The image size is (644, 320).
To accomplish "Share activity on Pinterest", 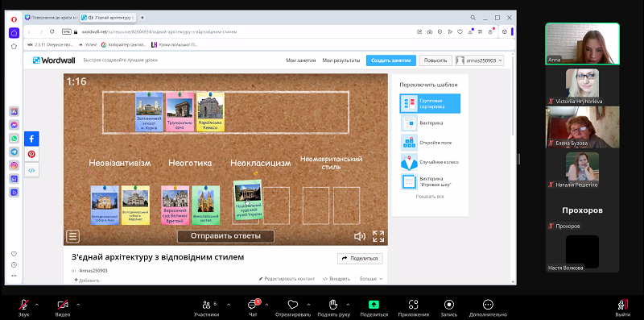I will click(x=31, y=155).
